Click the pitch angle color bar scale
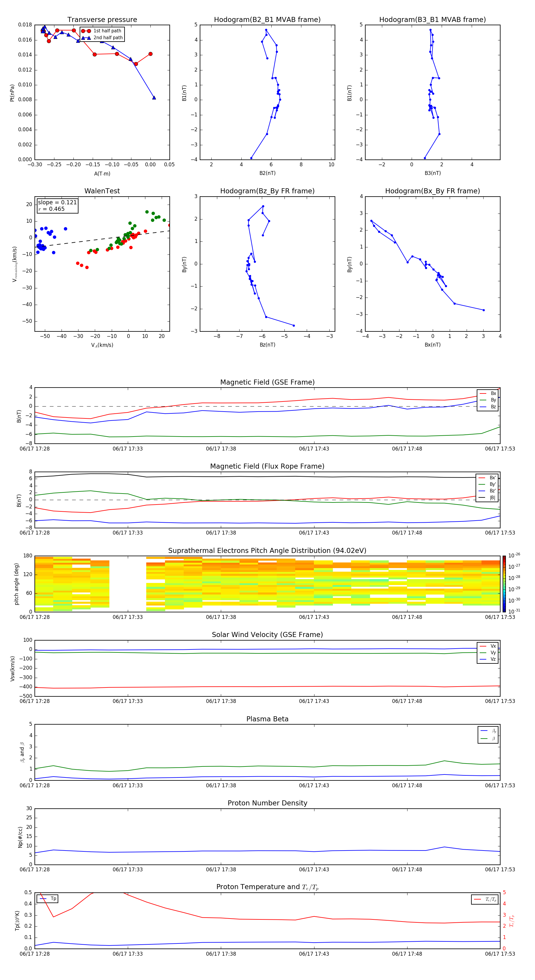 point(504,584)
